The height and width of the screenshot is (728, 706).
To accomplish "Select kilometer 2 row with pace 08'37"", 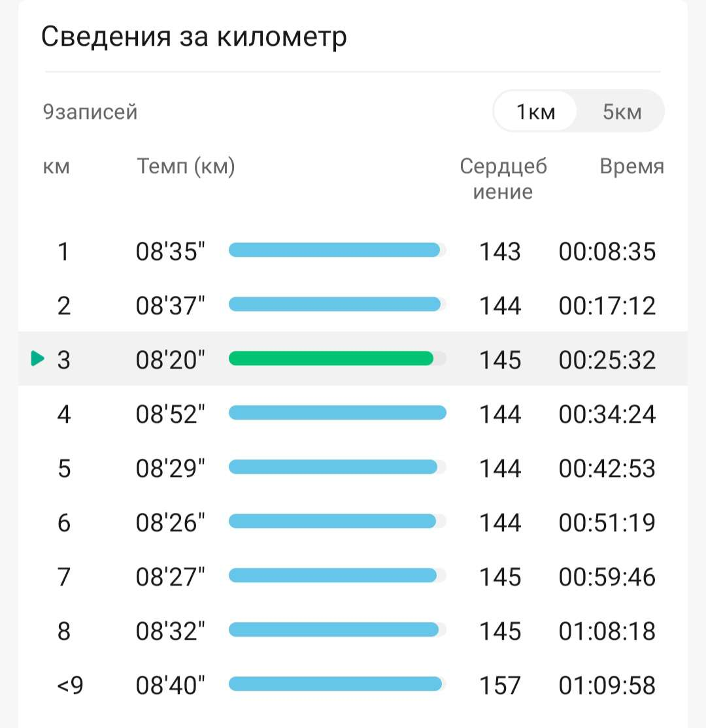I will (x=353, y=305).
